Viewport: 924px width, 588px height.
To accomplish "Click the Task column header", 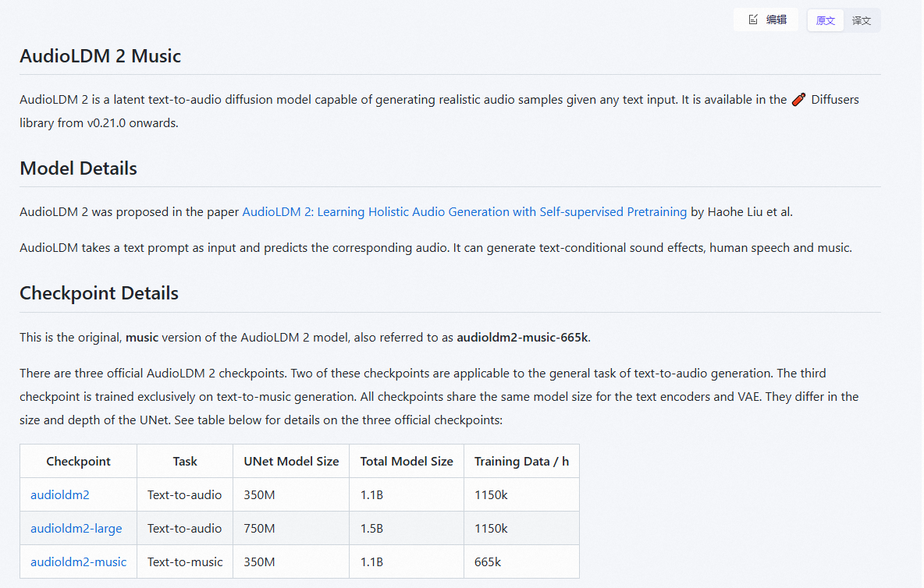I will click(x=185, y=462).
